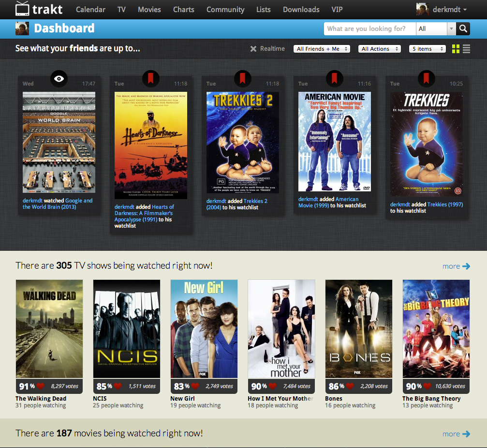Click The Walking Dead poster
487x448 pixels.
49,329
